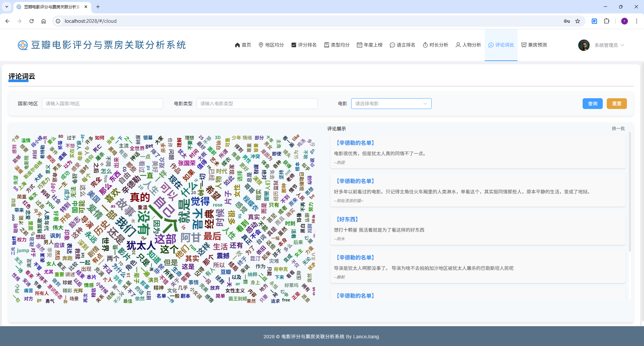Select the 评论词云 tab

501,45
